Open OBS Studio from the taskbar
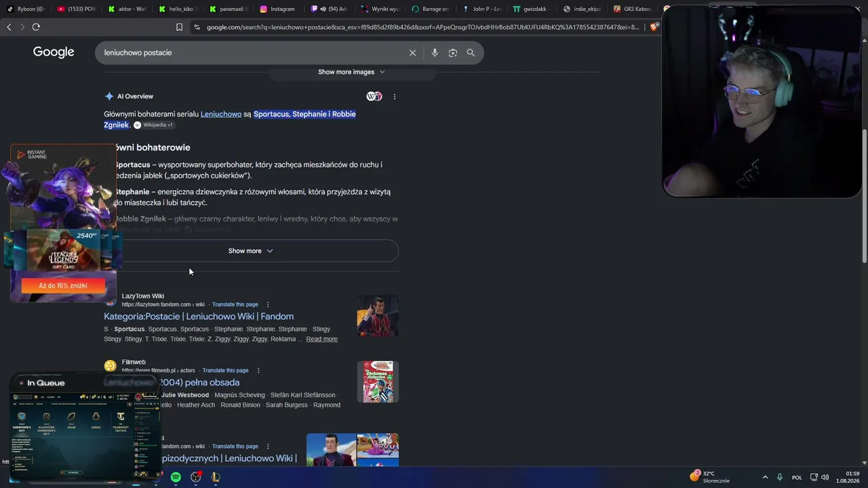Screen dimensions: 868x488 (196, 477)
